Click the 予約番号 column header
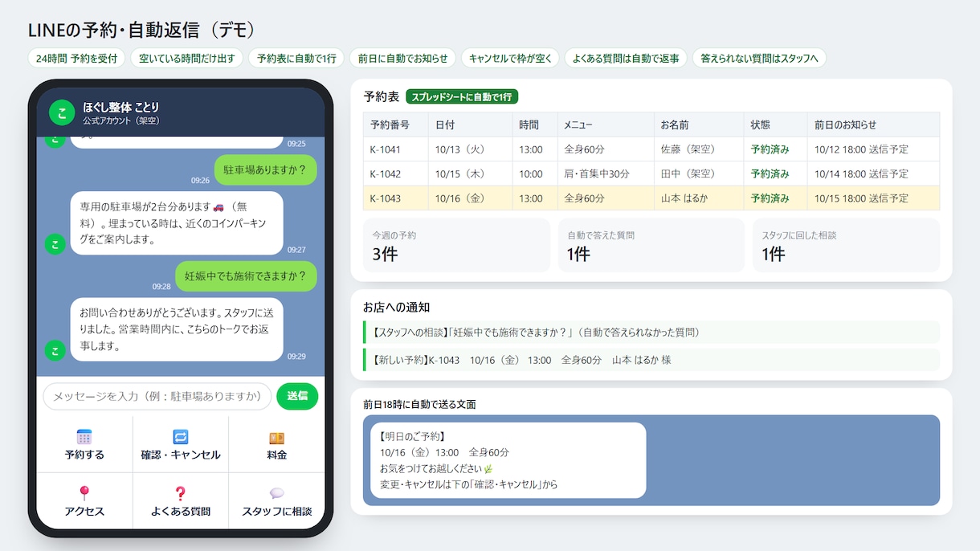The height and width of the screenshot is (551, 980). click(x=396, y=124)
